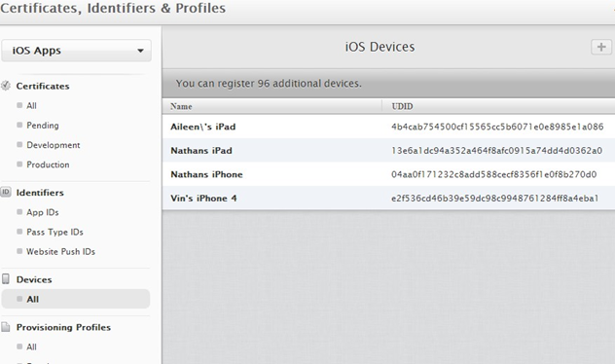The image size is (615, 364).
Task: Click the Provisioning Profiles document icon
Action: tap(6, 327)
